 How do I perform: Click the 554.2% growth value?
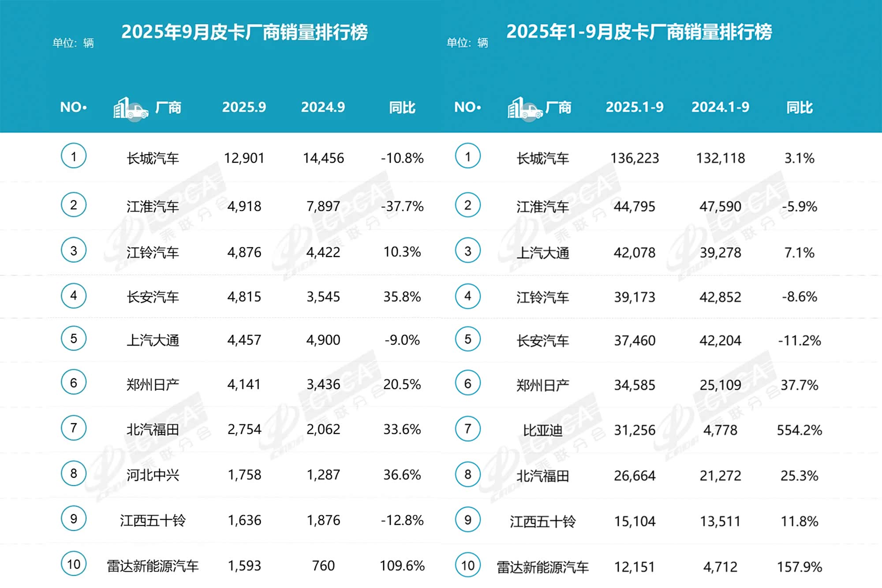(x=799, y=430)
